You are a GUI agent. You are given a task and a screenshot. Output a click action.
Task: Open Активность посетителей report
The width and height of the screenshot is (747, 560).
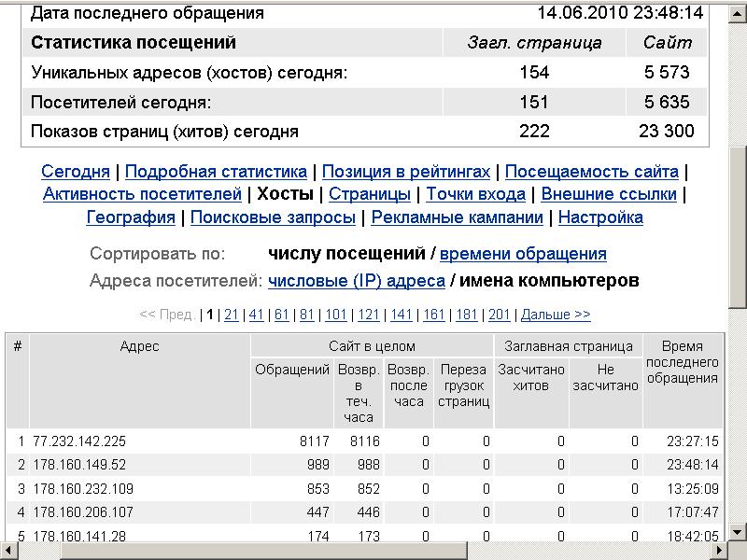click(x=142, y=194)
